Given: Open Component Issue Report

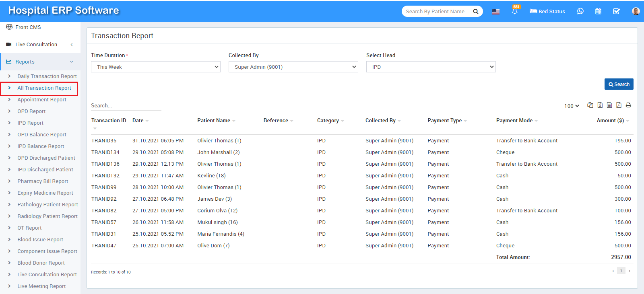Looking at the screenshot, I should point(47,251).
